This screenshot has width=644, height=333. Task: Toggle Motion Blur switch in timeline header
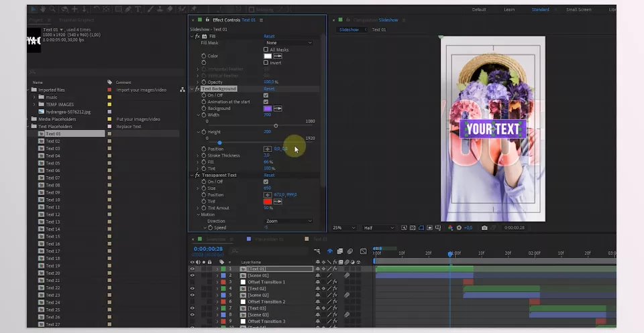pos(350,251)
